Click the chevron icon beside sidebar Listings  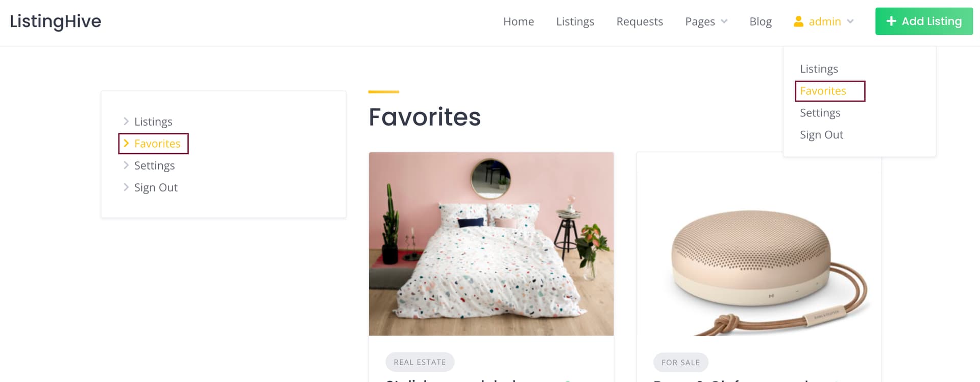(x=126, y=122)
